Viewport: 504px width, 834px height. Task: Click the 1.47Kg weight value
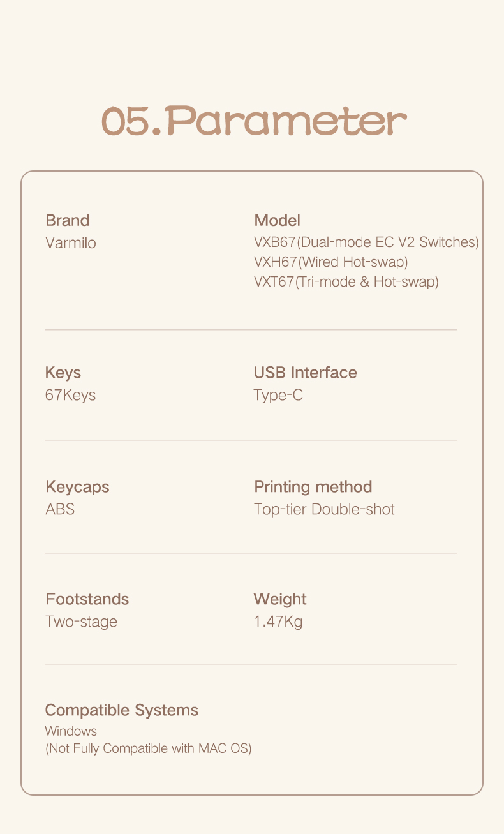point(278,622)
